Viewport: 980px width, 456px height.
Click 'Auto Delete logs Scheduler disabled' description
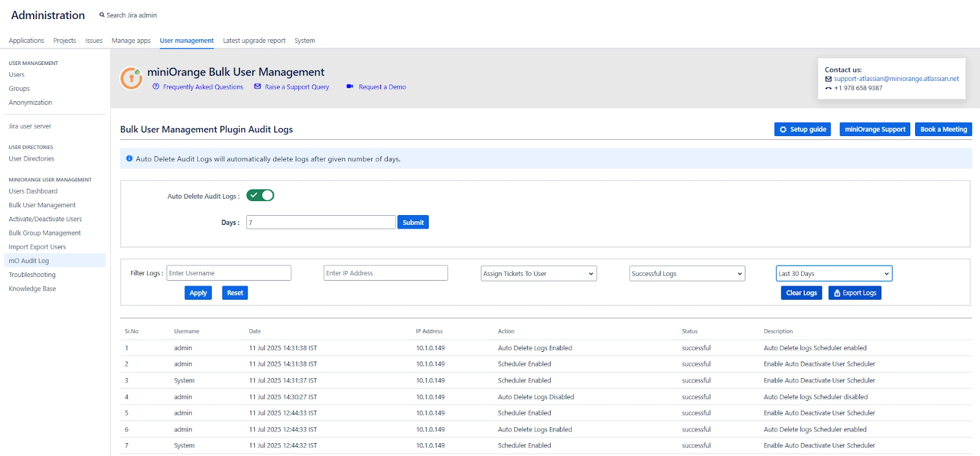tap(816, 397)
